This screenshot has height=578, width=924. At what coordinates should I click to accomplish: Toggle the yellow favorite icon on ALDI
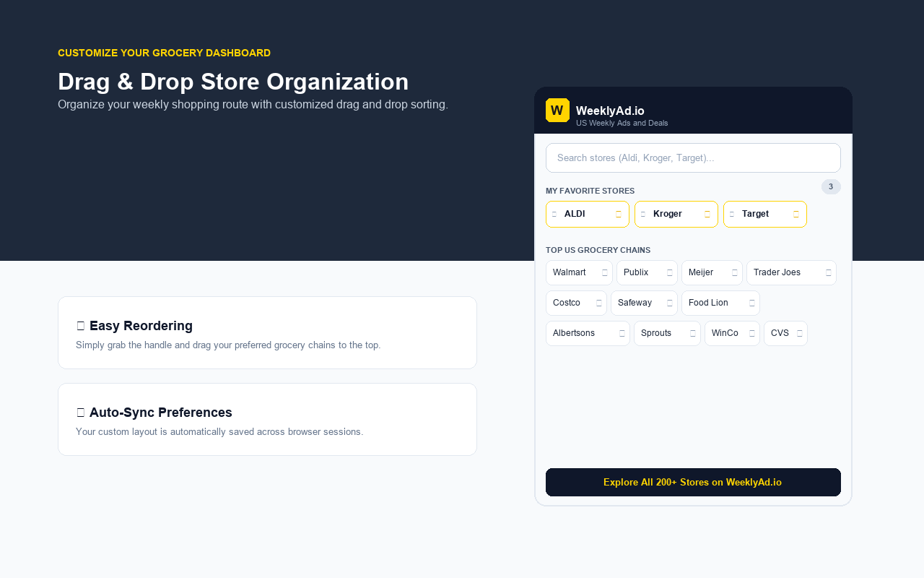[x=619, y=215]
